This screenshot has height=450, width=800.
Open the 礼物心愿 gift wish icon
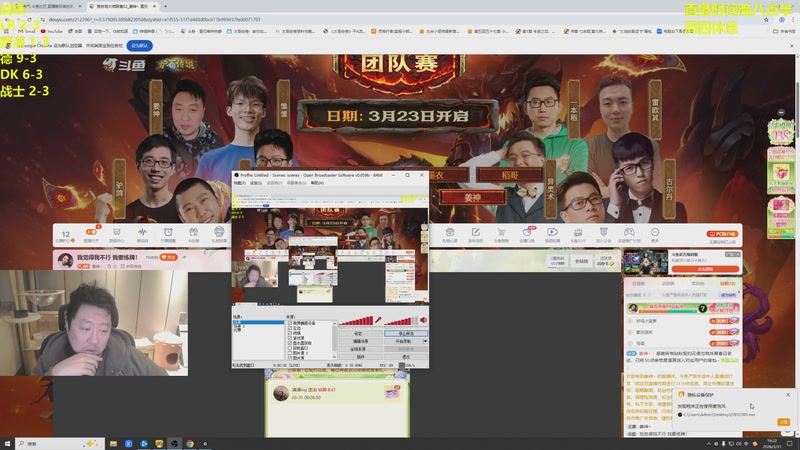(x=449, y=232)
